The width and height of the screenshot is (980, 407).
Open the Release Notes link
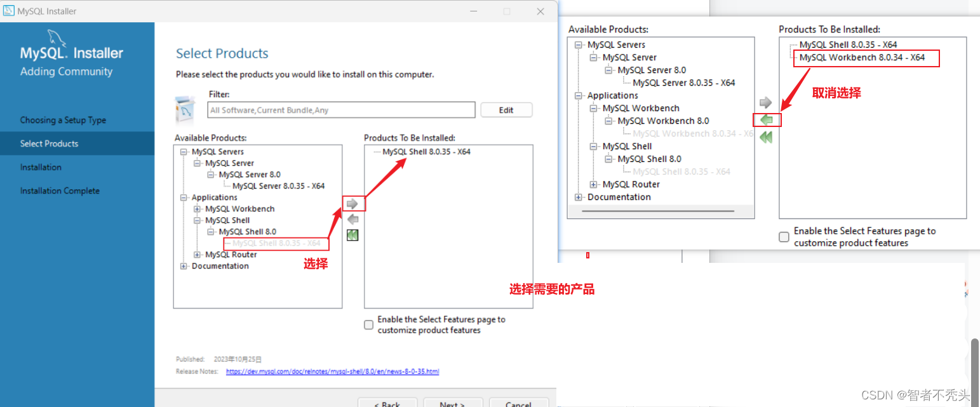pyautogui.click(x=333, y=371)
